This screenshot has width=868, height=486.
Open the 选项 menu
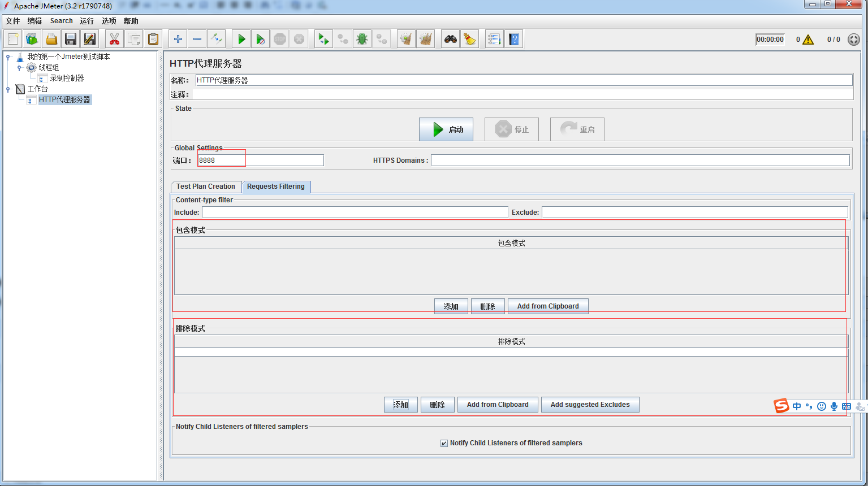(x=109, y=21)
